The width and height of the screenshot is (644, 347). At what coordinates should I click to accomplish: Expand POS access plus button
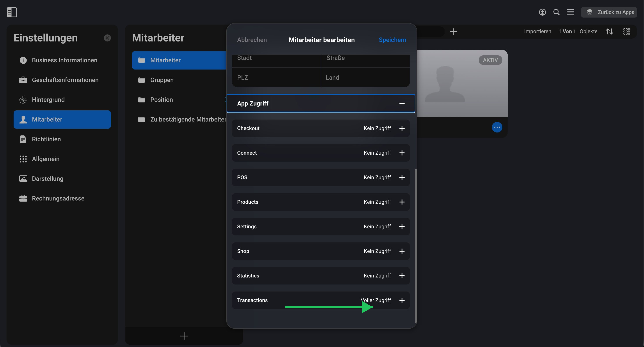click(402, 177)
